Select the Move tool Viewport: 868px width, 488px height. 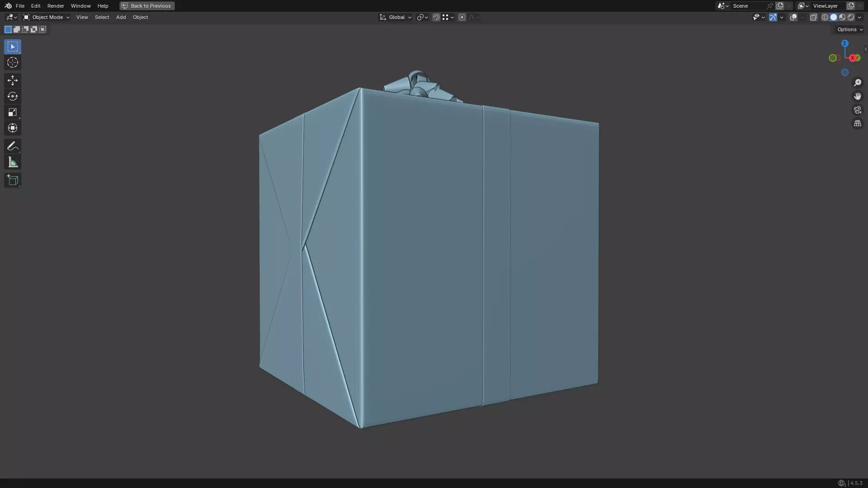tap(13, 80)
